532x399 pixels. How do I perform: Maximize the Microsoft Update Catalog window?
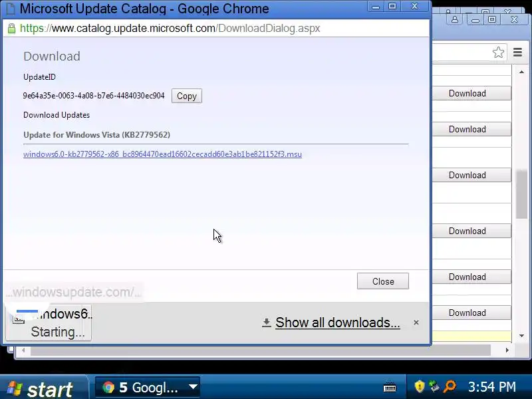click(x=392, y=7)
